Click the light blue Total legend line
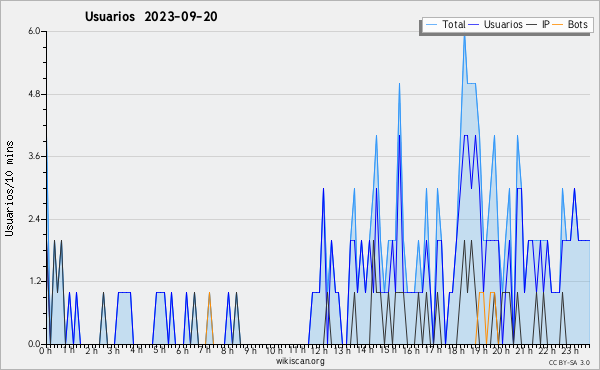The height and width of the screenshot is (370, 600). point(431,25)
